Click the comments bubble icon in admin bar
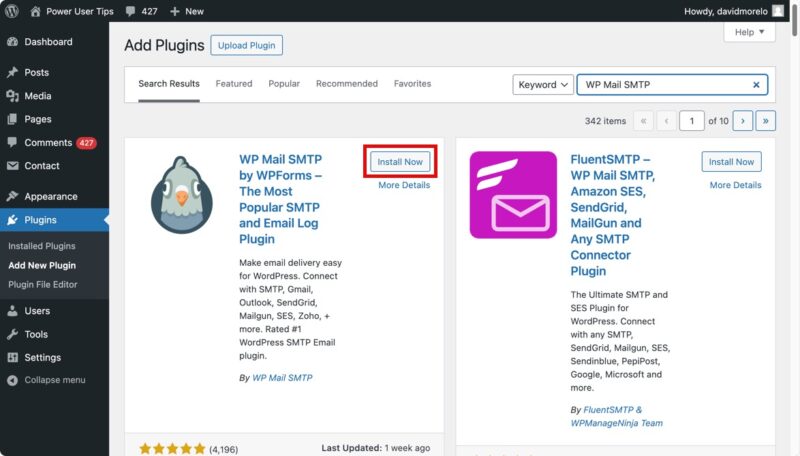800x456 pixels. pos(131,11)
